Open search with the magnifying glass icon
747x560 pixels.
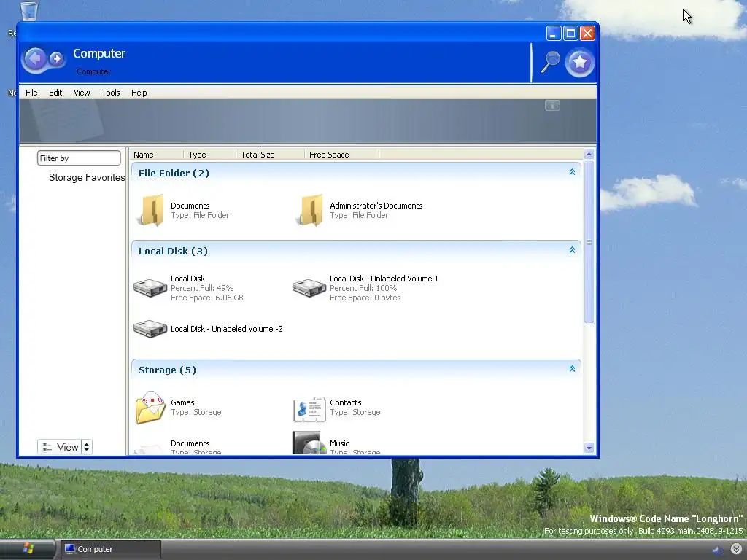pyautogui.click(x=550, y=62)
